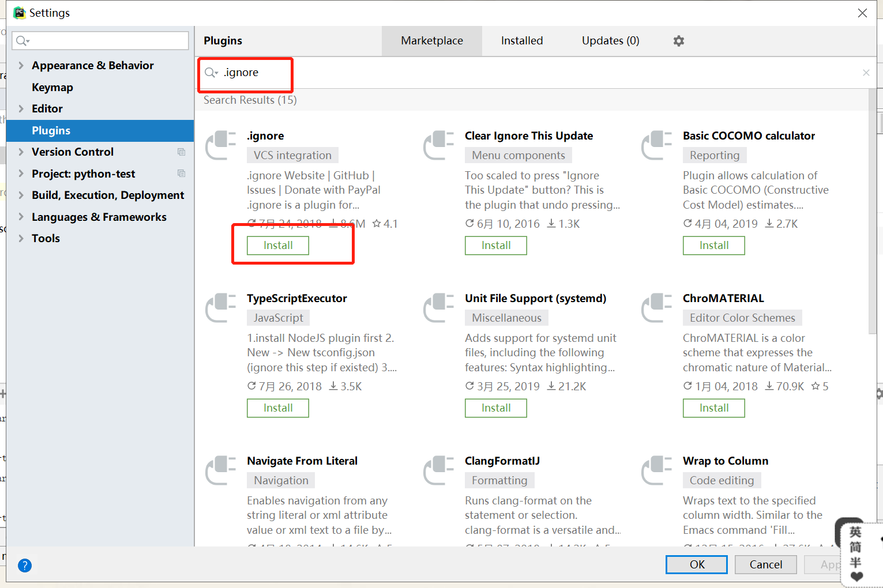Click the Search Results (15) label
This screenshot has width=883, height=588.
[x=250, y=100]
